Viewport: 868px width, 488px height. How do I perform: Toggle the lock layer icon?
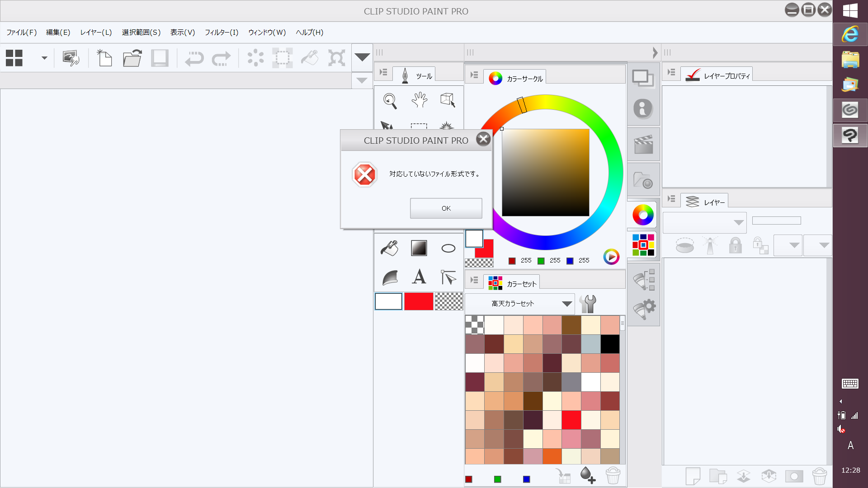coord(735,245)
